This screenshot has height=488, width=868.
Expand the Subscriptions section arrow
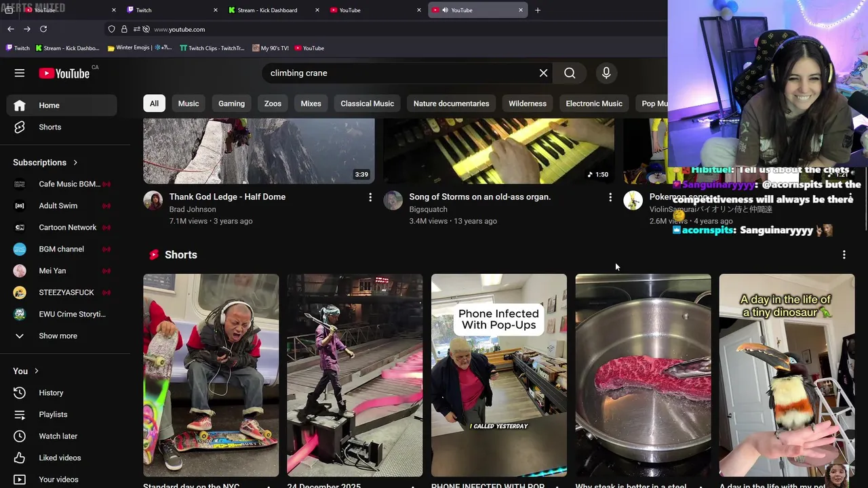(75, 163)
